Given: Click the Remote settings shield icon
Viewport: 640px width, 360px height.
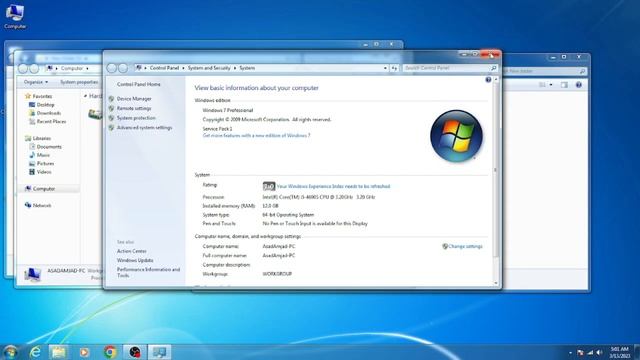Looking at the screenshot, I should click(x=111, y=108).
